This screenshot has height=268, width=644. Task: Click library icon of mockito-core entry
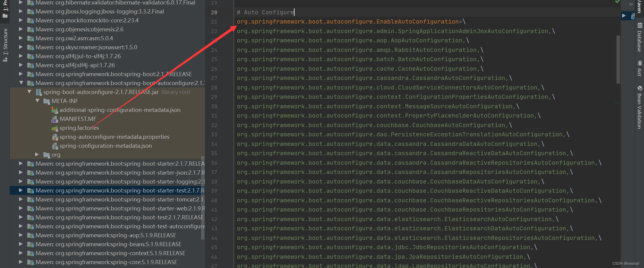click(30, 21)
